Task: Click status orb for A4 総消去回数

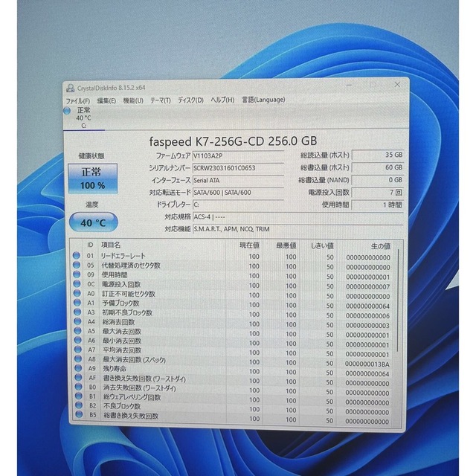Action: coord(77,321)
